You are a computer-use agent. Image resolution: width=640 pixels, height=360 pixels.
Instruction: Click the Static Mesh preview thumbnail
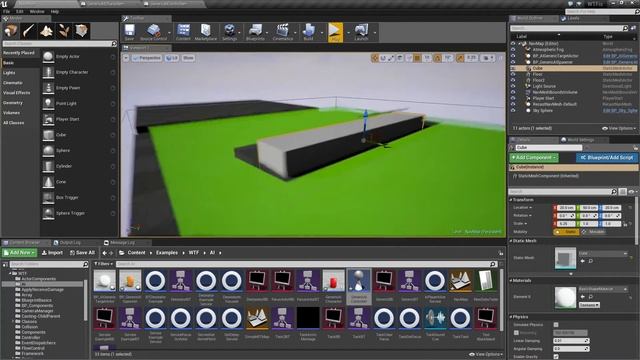coord(565,258)
